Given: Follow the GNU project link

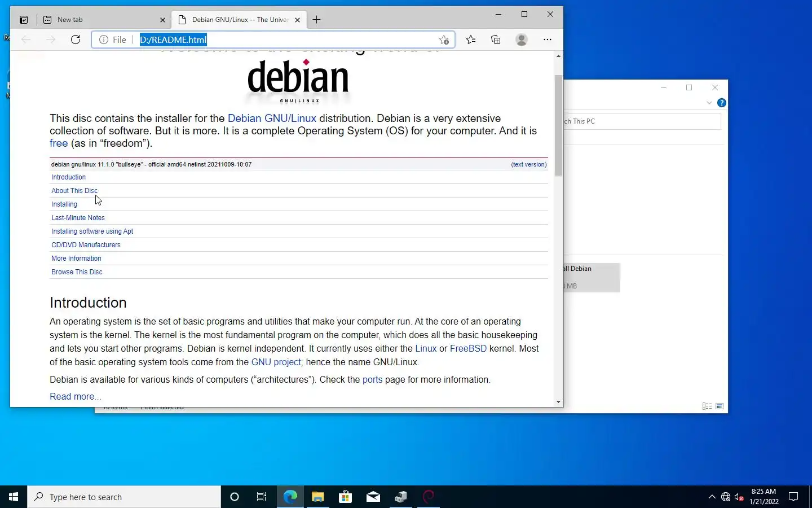Looking at the screenshot, I should click(276, 362).
